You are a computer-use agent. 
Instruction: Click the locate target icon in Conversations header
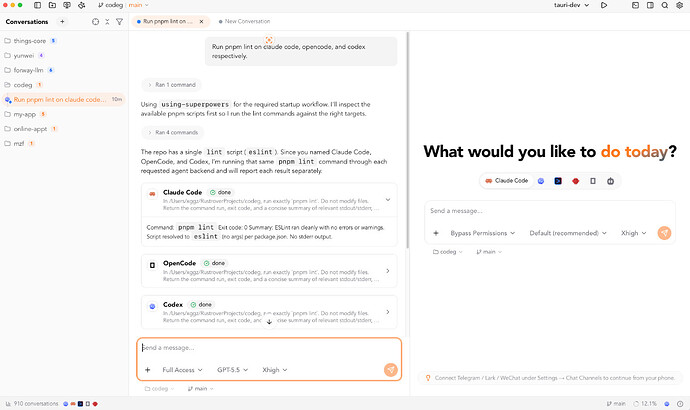[x=95, y=22]
